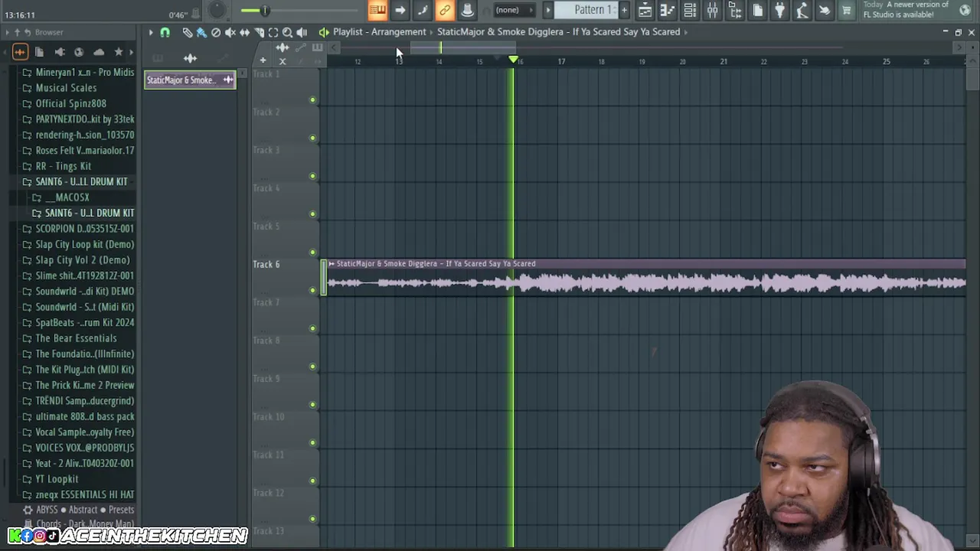Open the content library cart icon

[847, 10]
